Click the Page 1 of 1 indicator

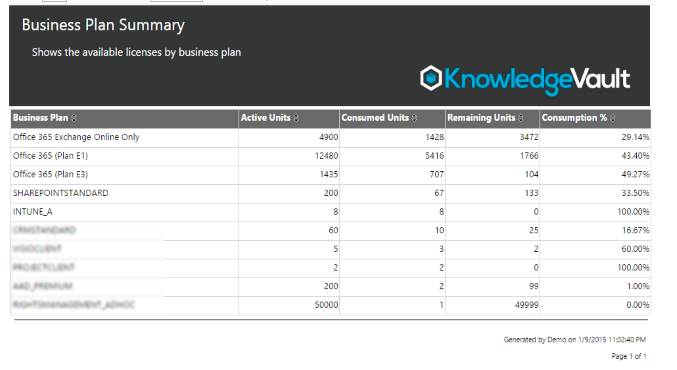629,356
